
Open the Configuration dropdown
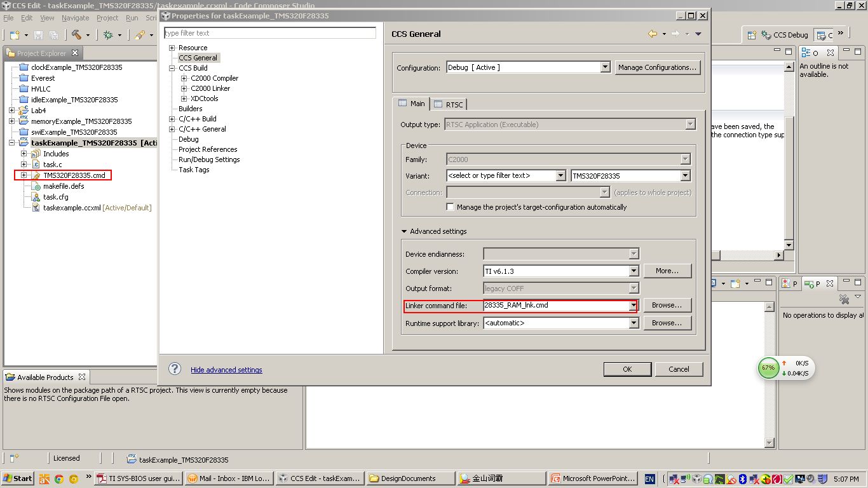click(x=605, y=67)
